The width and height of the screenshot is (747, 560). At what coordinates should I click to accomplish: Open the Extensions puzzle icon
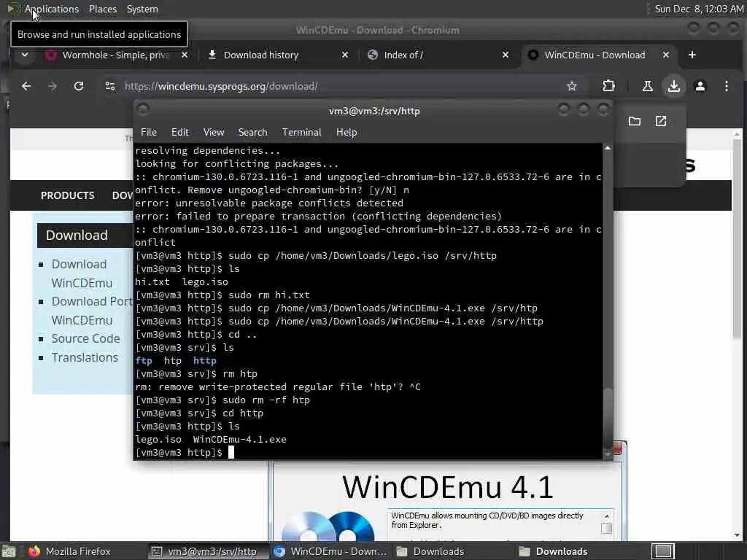[608, 86]
